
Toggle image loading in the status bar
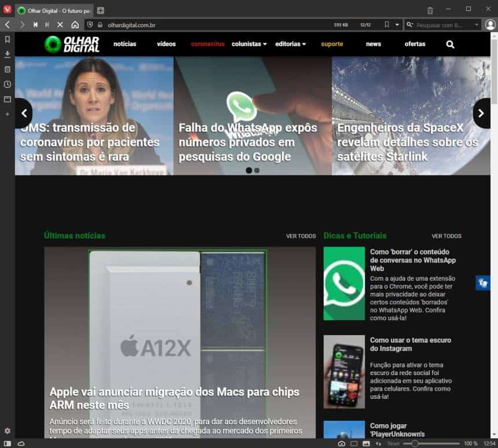click(366, 443)
